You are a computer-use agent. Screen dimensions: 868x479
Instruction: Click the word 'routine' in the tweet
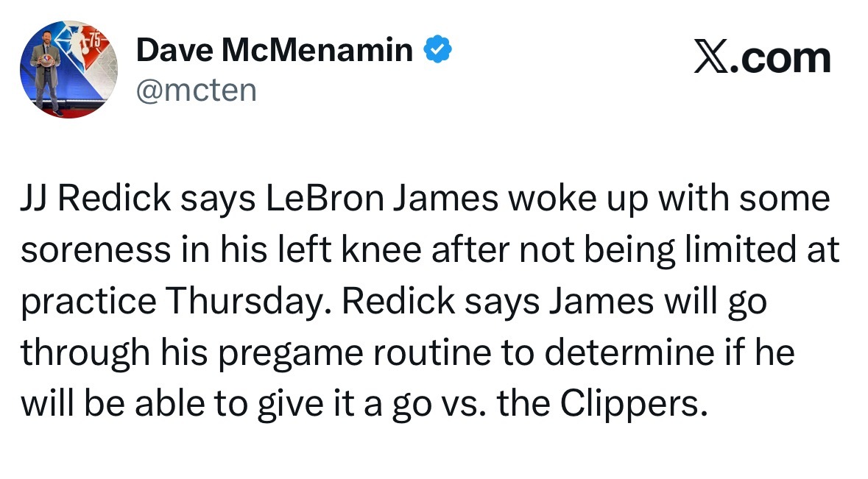432,353
